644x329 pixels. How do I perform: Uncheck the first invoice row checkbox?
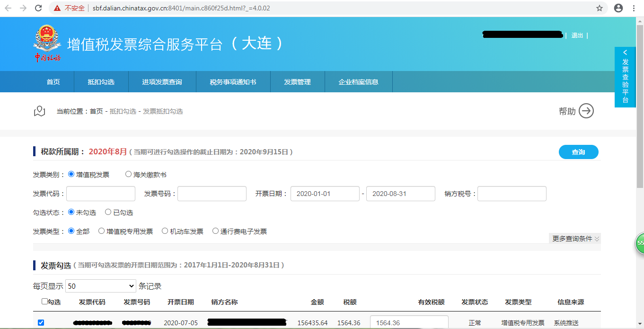[42, 322]
